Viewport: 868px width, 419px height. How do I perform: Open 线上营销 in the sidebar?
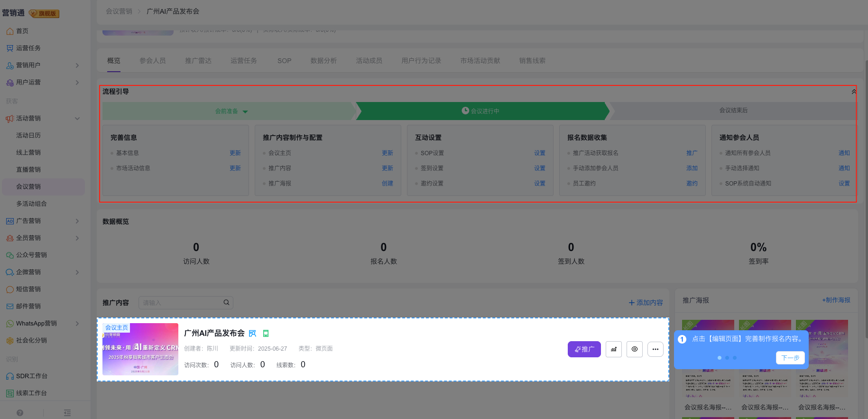tap(28, 153)
